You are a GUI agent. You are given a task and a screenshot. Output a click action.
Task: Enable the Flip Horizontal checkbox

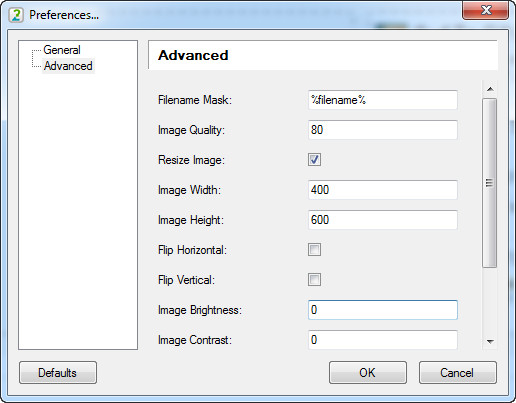(x=314, y=250)
